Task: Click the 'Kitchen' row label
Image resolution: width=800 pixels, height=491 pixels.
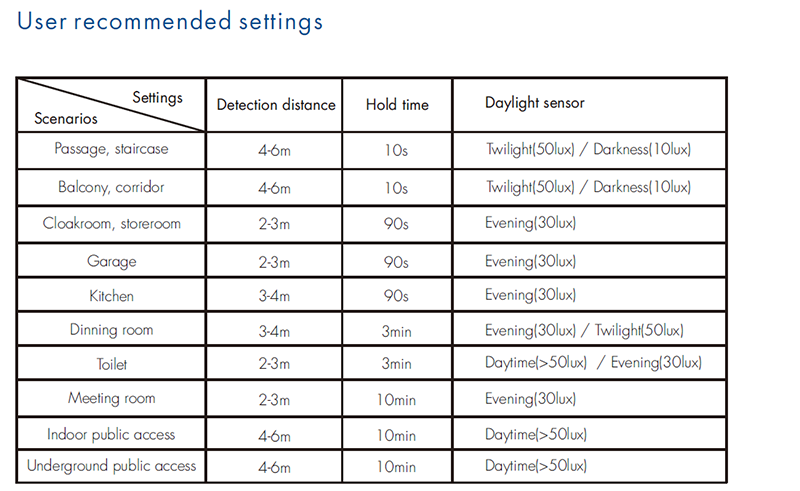Action: click(x=111, y=296)
